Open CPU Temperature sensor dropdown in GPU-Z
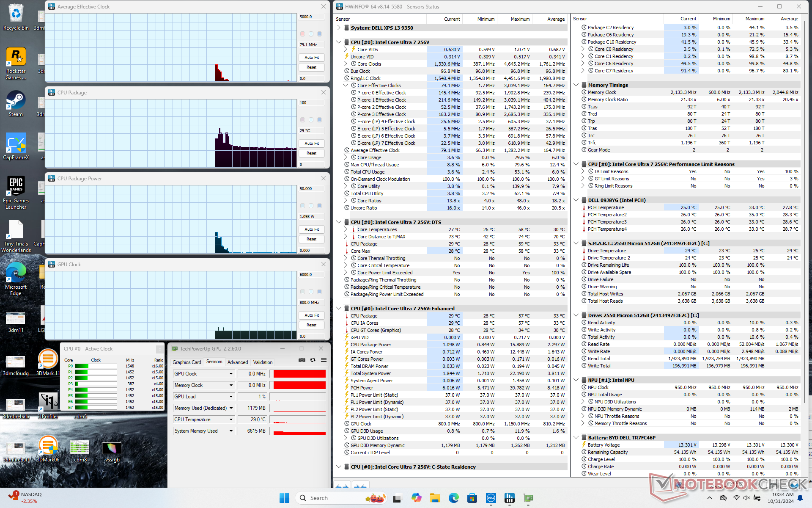812x508 pixels. tap(231, 420)
